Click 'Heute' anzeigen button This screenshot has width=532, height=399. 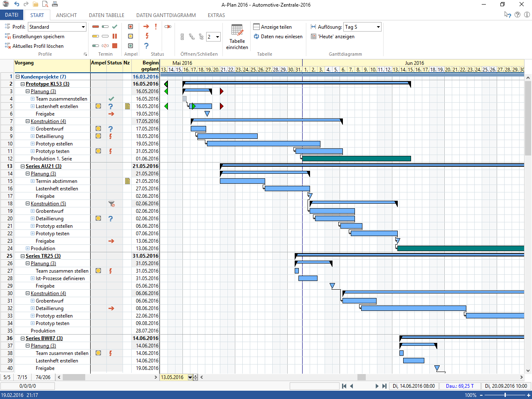coord(332,37)
